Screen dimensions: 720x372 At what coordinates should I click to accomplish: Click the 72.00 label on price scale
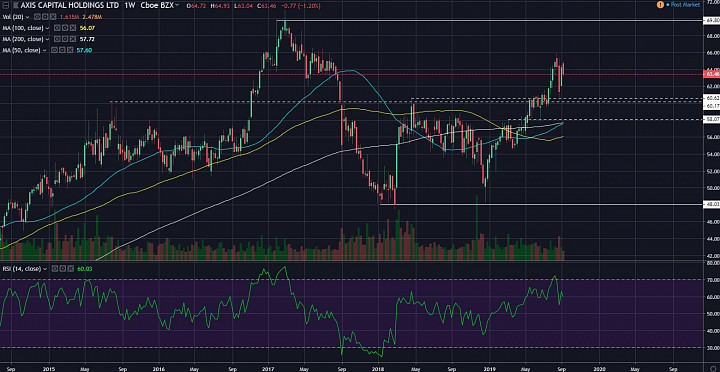(713, 2)
